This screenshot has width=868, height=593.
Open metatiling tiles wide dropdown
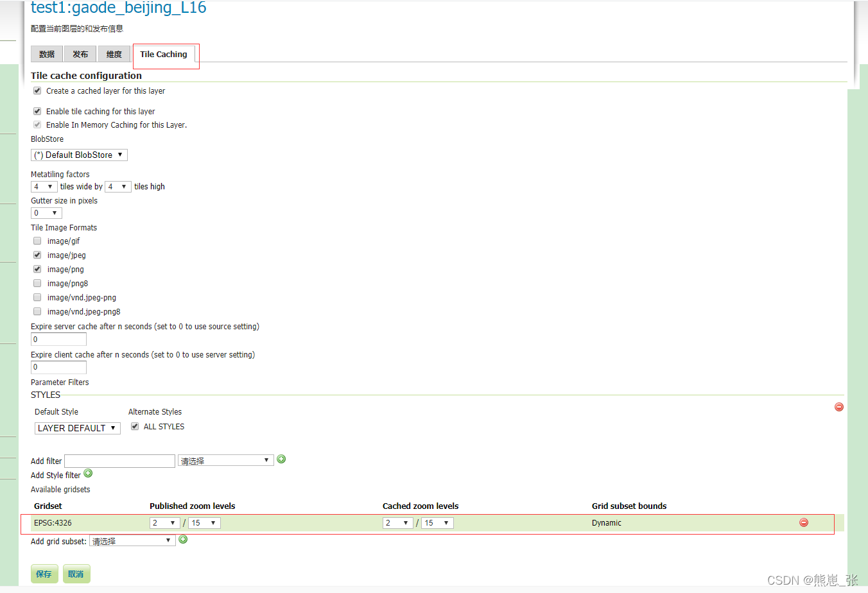tap(44, 186)
